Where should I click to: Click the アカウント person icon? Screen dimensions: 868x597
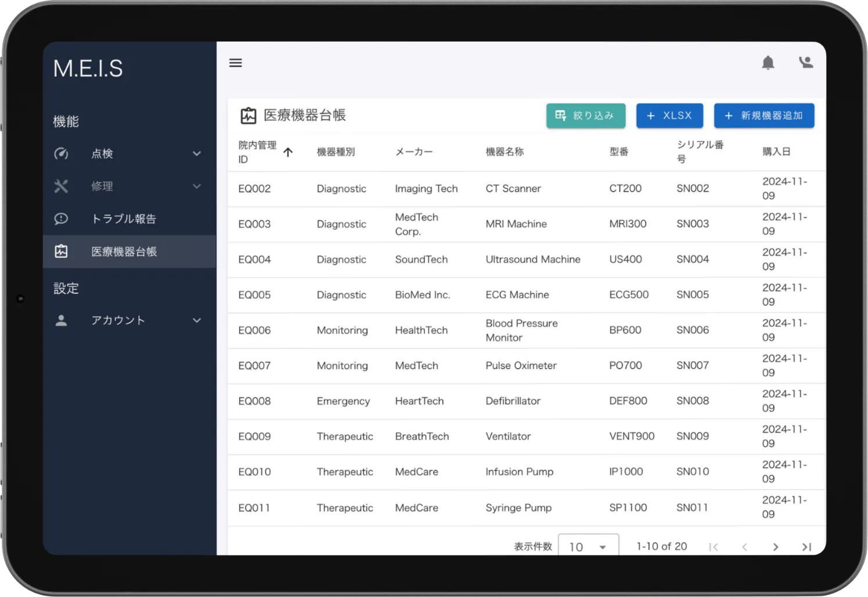click(x=61, y=320)
